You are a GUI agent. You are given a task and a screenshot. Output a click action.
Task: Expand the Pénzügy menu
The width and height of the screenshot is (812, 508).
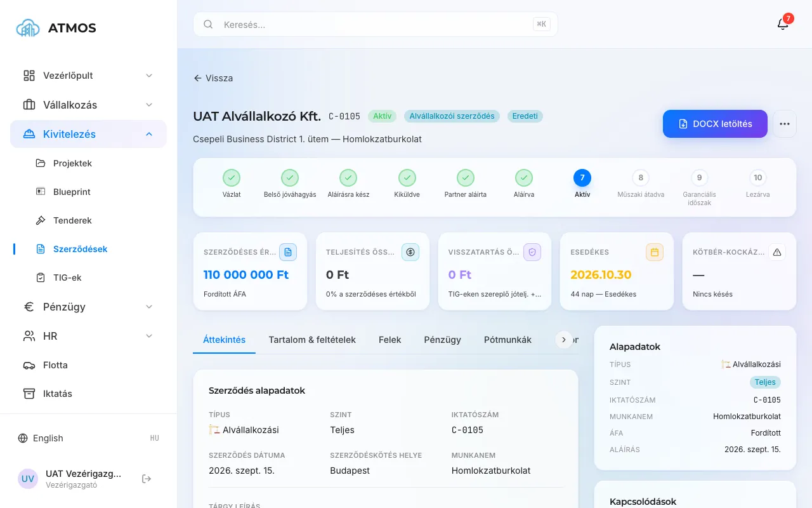(88, 307)
